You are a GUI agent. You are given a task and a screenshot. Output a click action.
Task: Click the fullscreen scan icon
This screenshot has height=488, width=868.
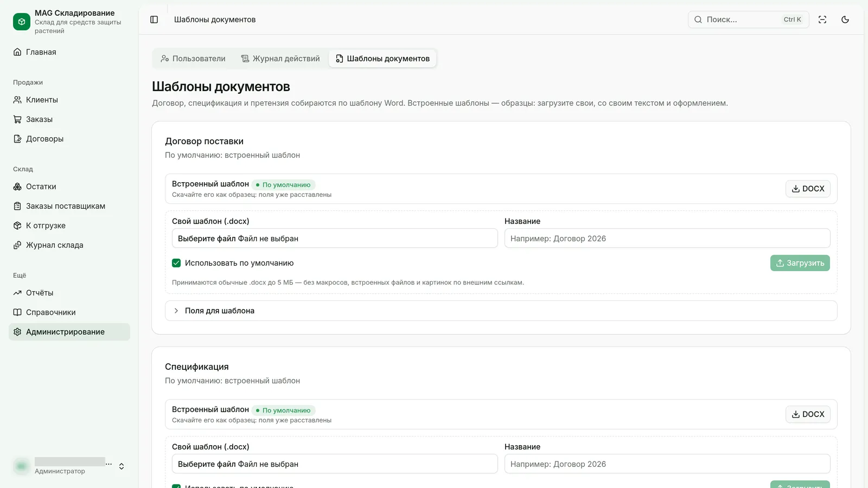822,20
